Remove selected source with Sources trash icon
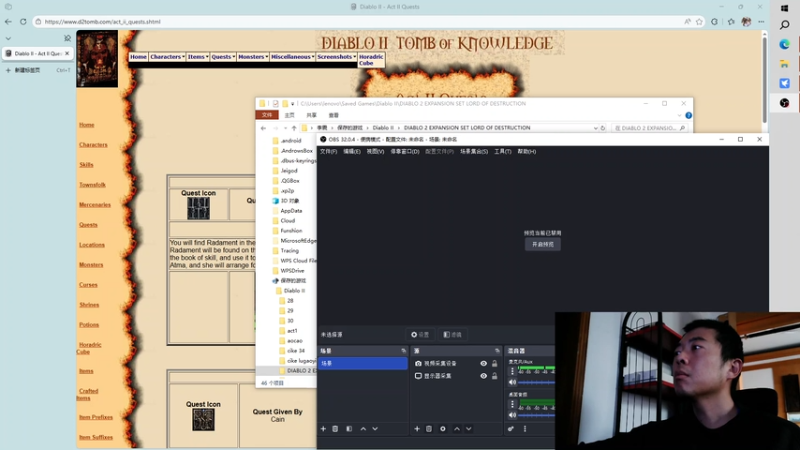800x450 pixels. 429,429
